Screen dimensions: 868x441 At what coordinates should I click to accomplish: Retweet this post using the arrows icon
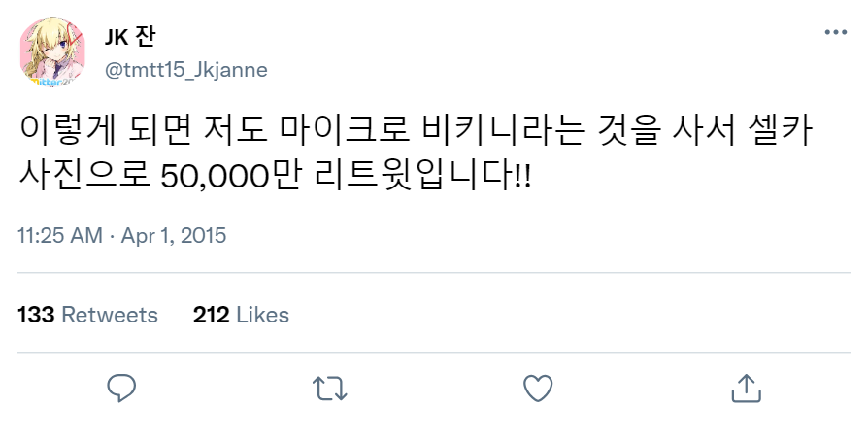point(330,389)
